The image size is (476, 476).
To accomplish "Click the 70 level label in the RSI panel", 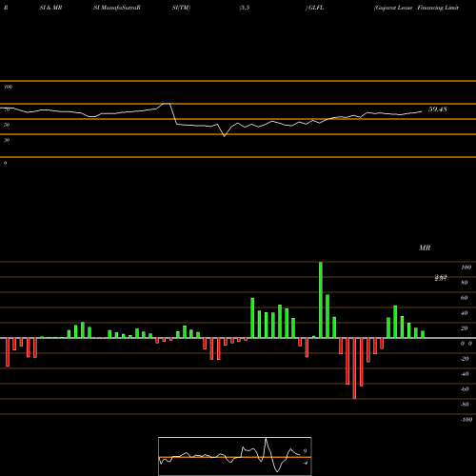I will [7, 109].
